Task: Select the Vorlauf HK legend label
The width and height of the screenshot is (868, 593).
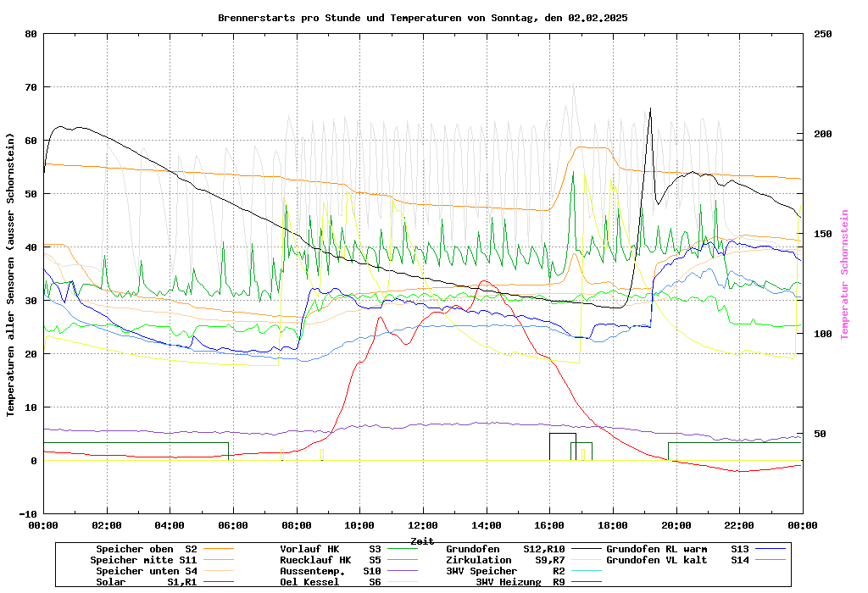Action: tap(309, 549)
